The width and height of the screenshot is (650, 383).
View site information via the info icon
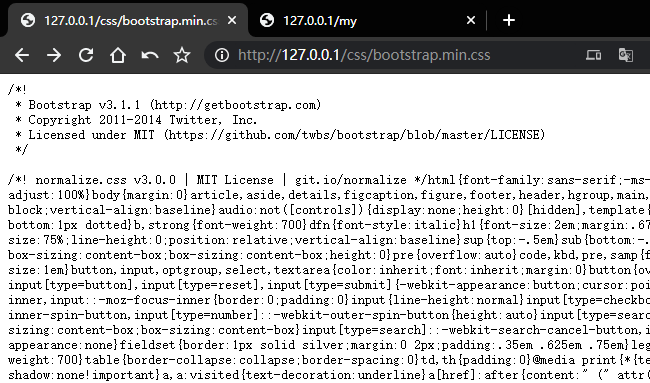coord(222,55)
